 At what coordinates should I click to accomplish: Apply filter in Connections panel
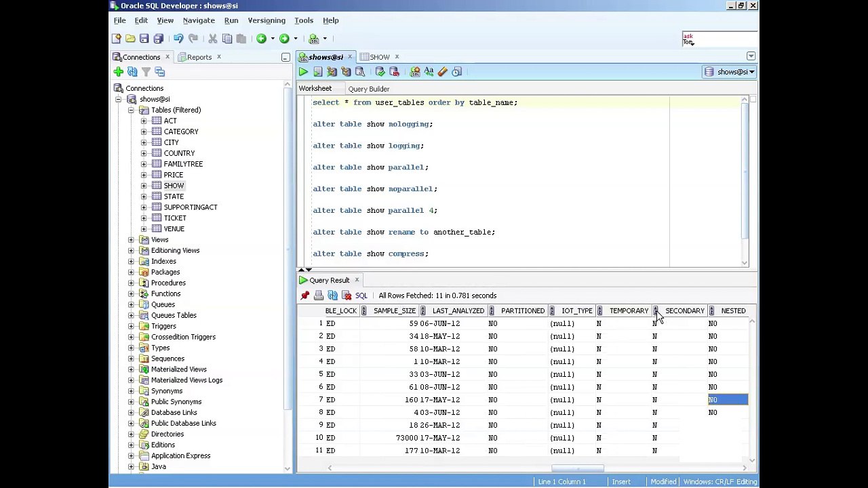pyautogui.click(x=146, y=72)
